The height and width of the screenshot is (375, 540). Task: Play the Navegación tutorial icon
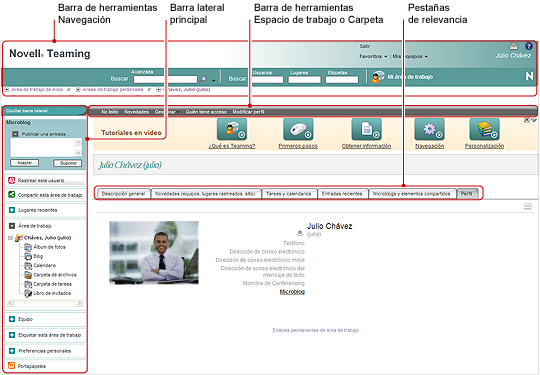429,129
